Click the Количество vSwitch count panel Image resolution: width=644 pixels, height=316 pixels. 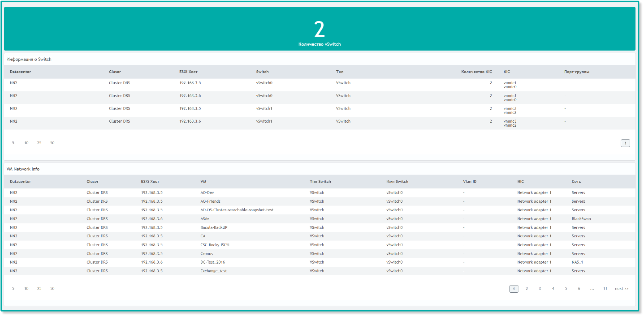[319, 29]
